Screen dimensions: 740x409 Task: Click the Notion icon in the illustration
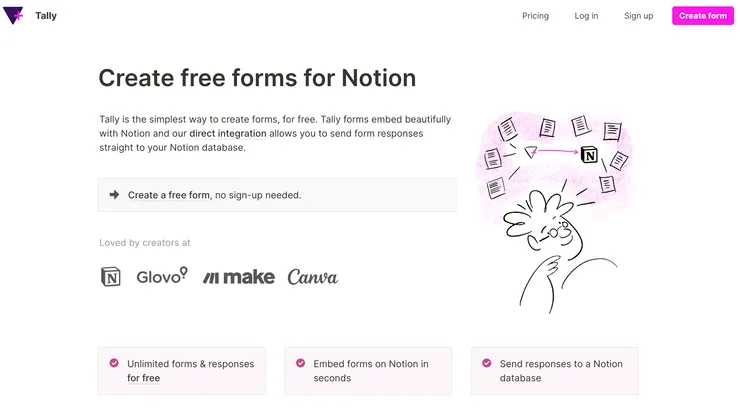[x=589, y=154]
